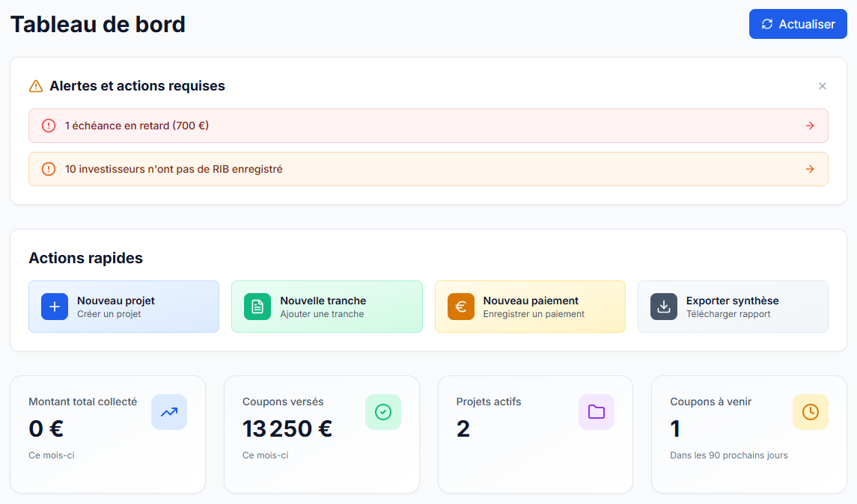Click the purple folder icon on Projets actifs
857x504 pixels.
[x=597, y=412]
